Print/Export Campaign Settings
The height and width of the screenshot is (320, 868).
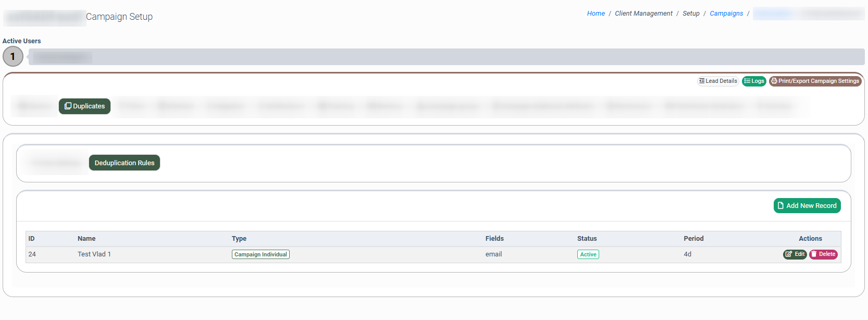click(815, 81)
